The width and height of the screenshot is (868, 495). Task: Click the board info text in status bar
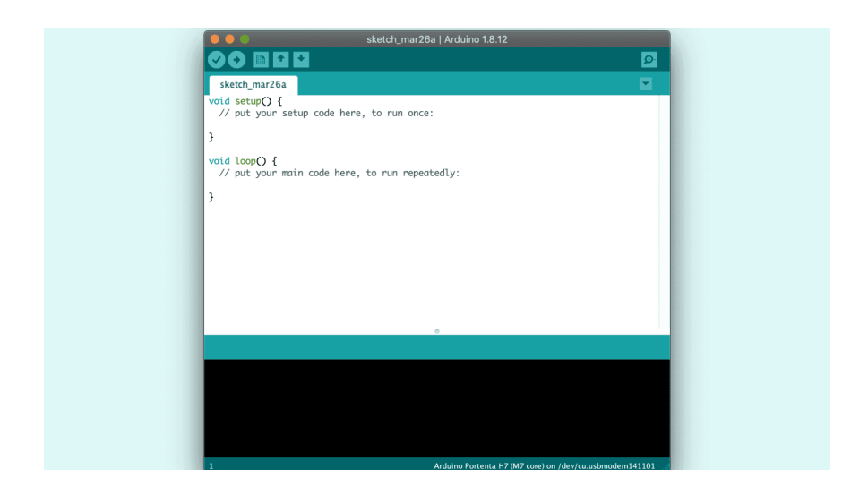(x=544, y=465)
